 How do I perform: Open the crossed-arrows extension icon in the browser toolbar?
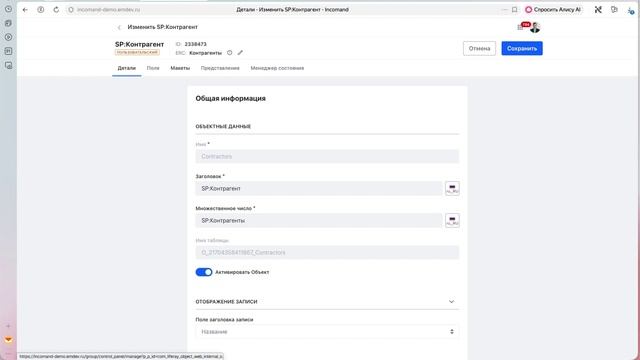(x=598, y=9)
